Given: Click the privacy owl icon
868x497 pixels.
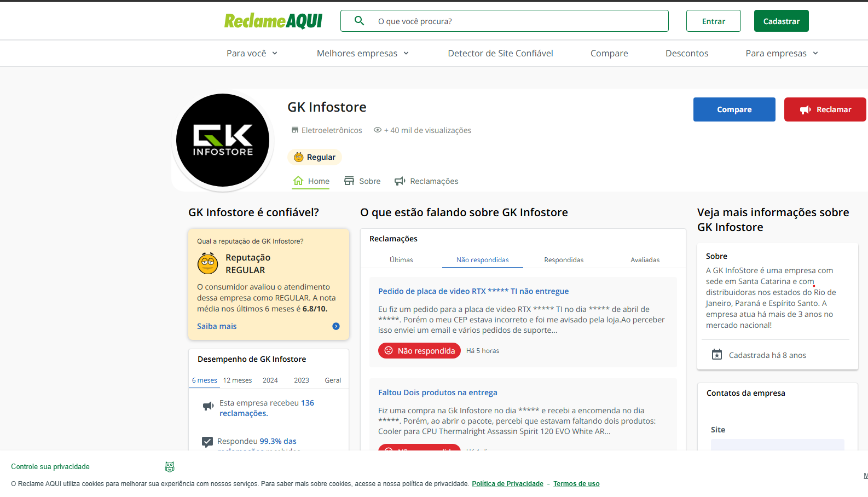Looking at the screenshot, I should [x=170, y=467].
